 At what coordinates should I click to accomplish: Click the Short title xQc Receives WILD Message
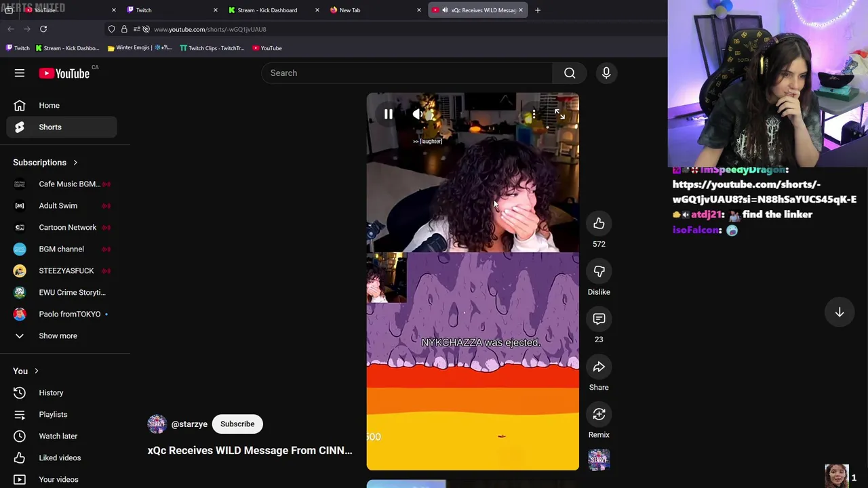250,450
